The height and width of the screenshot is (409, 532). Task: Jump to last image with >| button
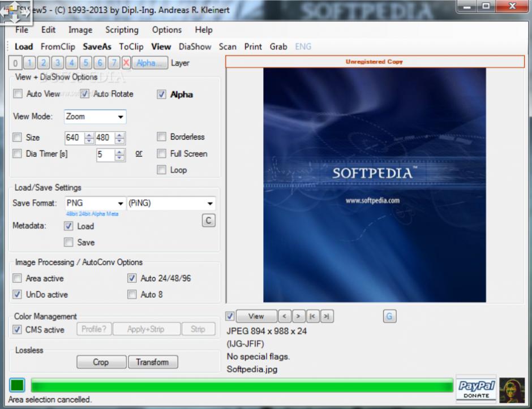327,316
